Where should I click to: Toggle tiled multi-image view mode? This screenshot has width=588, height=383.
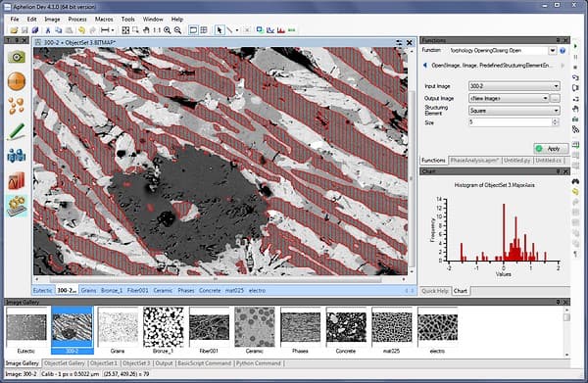click(204, 30)
